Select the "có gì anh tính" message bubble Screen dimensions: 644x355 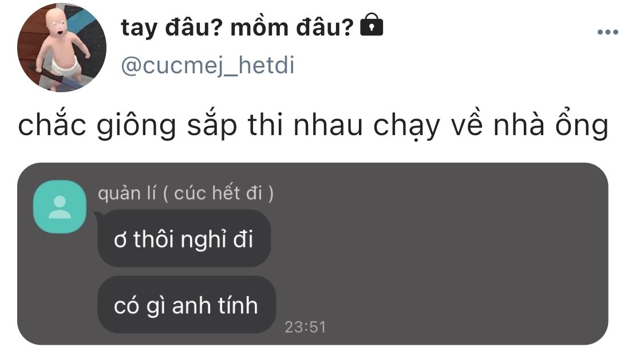[x=186, y=305]
